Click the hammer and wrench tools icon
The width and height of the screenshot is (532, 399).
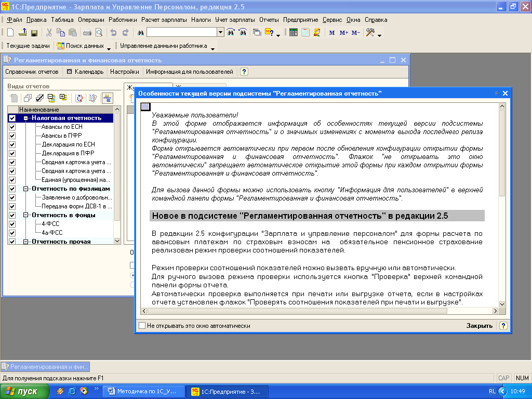point(370,33)
